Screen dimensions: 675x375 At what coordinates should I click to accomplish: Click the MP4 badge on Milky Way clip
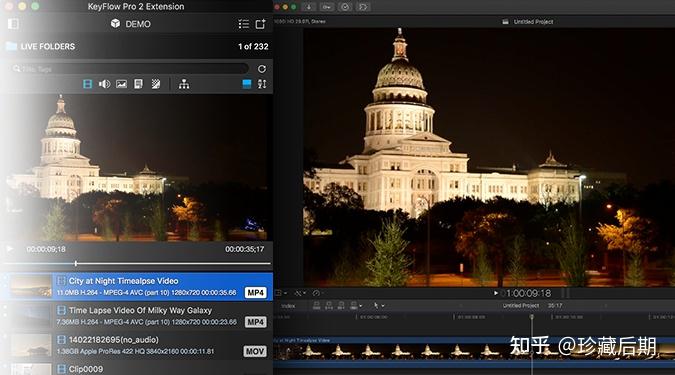pos(255,322)
